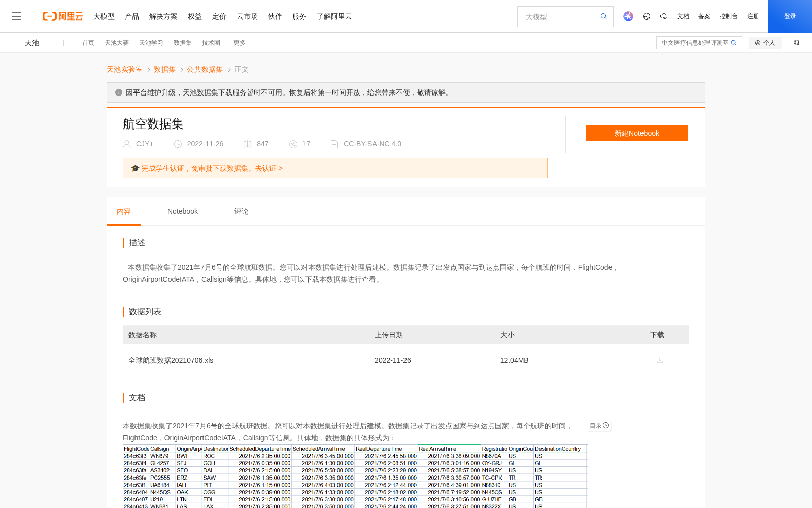812x508 pixels.
Task: Click file name 全球航班数据20210706.xls
Action: [x=171, y=360]
